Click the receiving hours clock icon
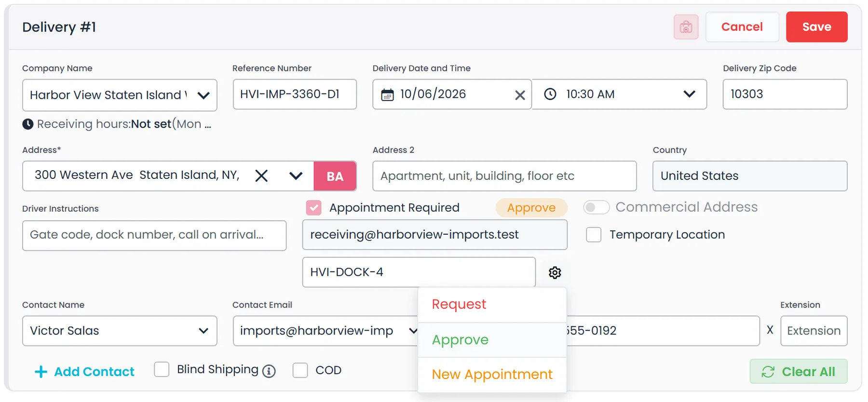The width and height of the screenshot is (868, 402). (x=28, y=124)
